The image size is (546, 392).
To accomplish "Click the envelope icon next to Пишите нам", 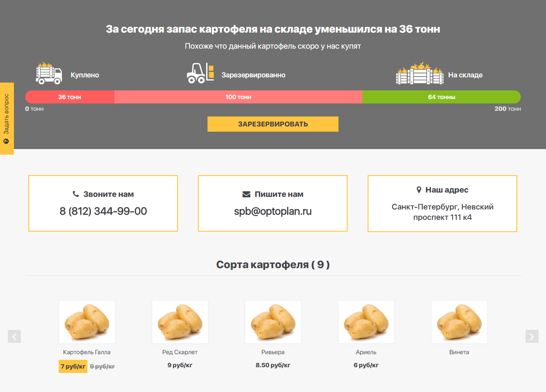I will [x=246, y=194].
